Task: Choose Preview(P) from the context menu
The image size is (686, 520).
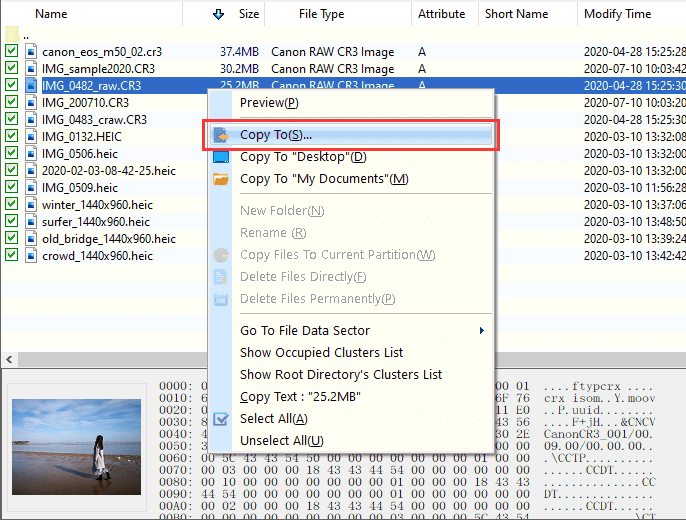Action: [x=269, y=103]
